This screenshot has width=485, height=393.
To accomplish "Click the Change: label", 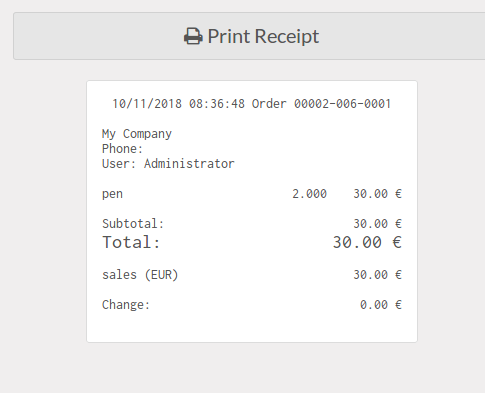I will point(126,305).
